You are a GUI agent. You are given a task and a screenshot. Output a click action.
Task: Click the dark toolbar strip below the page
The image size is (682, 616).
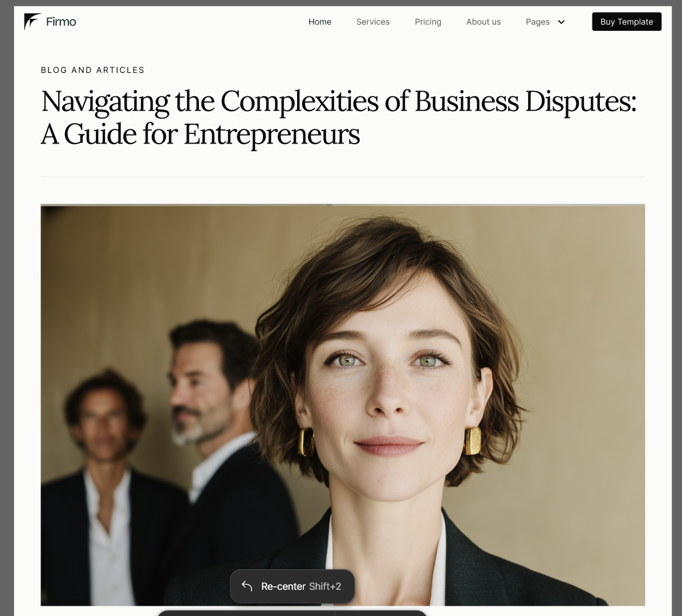click(x=291, y=613)
